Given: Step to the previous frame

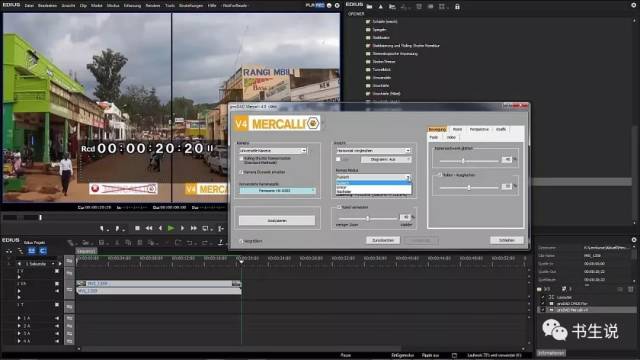Looking at the screenshot, I should tap(160, 228).
